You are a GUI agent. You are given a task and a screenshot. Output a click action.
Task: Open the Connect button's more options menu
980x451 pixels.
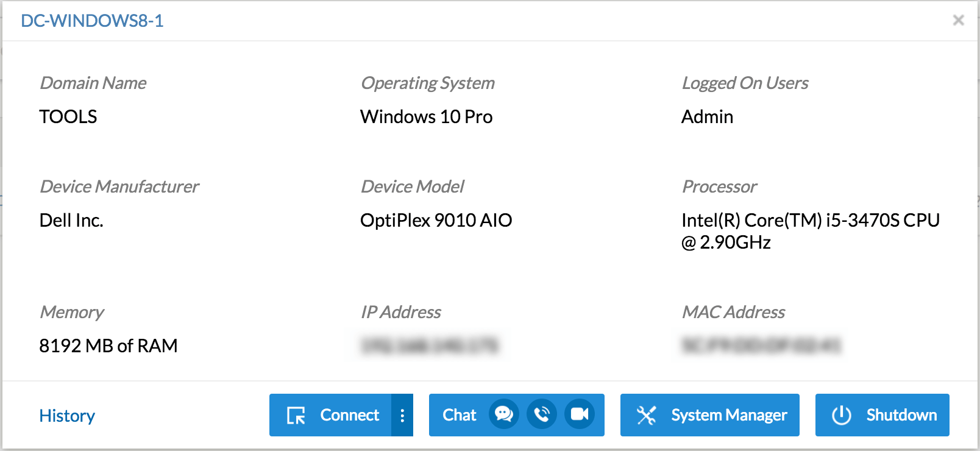point(402,415)
